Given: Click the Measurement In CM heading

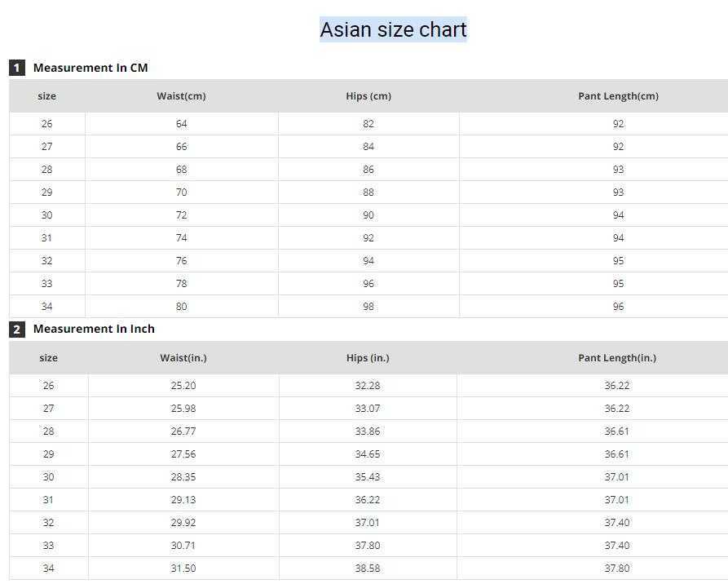Looking at the screenshot, I should [90, 68].
